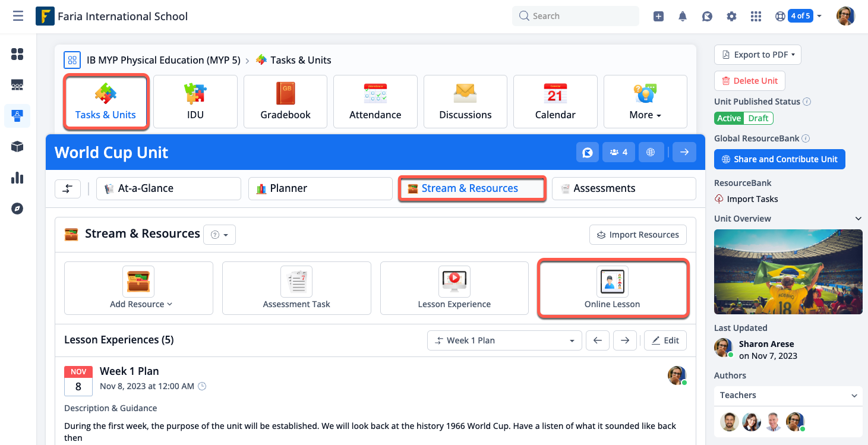868x445 pixels.
Task: Switch to the Assessments tab
Action: pyautogui.click(x=623, y=188)
